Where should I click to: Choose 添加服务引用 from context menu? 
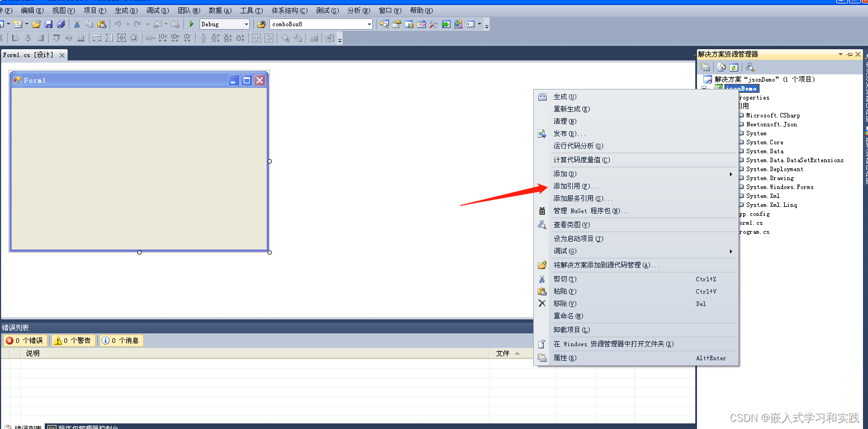pyautogui.click(x=636, y=199)
